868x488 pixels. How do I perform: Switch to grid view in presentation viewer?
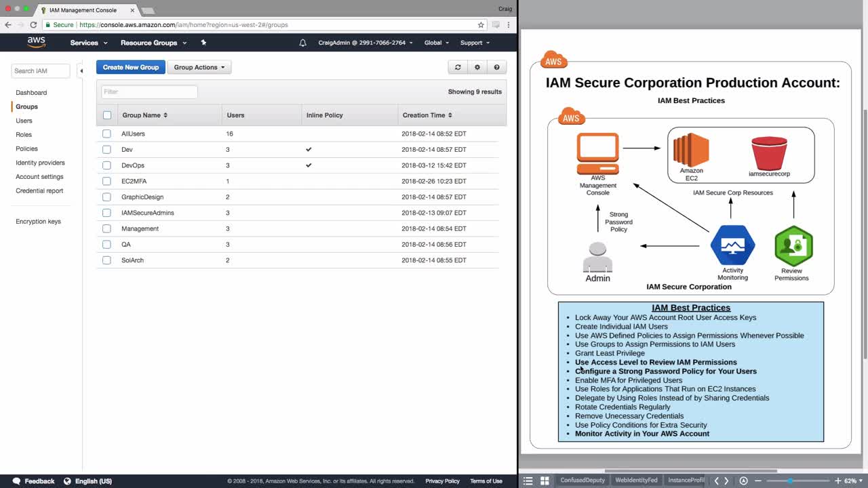tap(545, 481)
